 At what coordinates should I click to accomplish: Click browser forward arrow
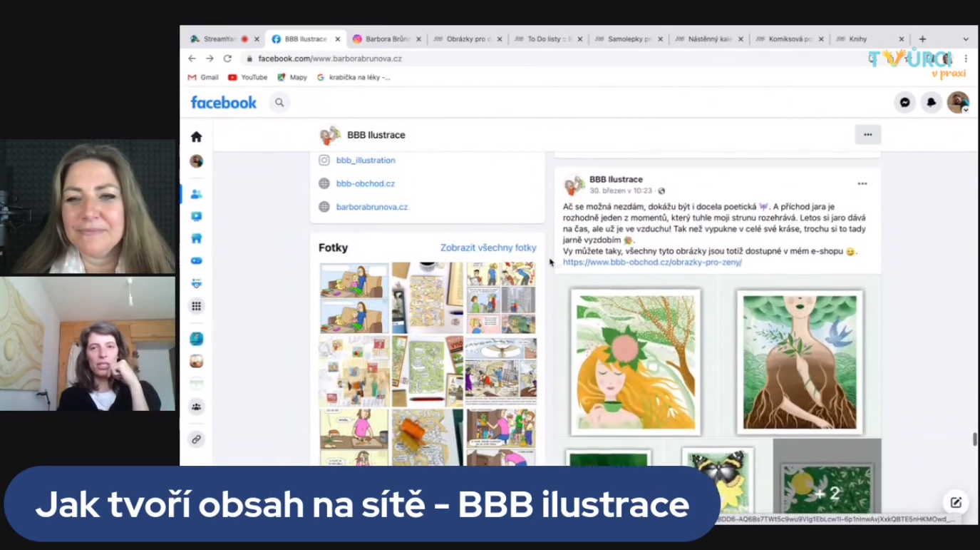(210, 58)
